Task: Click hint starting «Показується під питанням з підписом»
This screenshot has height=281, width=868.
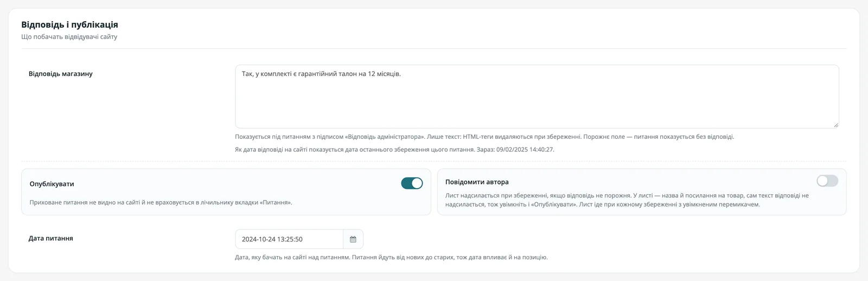Action: click(484, 137)
